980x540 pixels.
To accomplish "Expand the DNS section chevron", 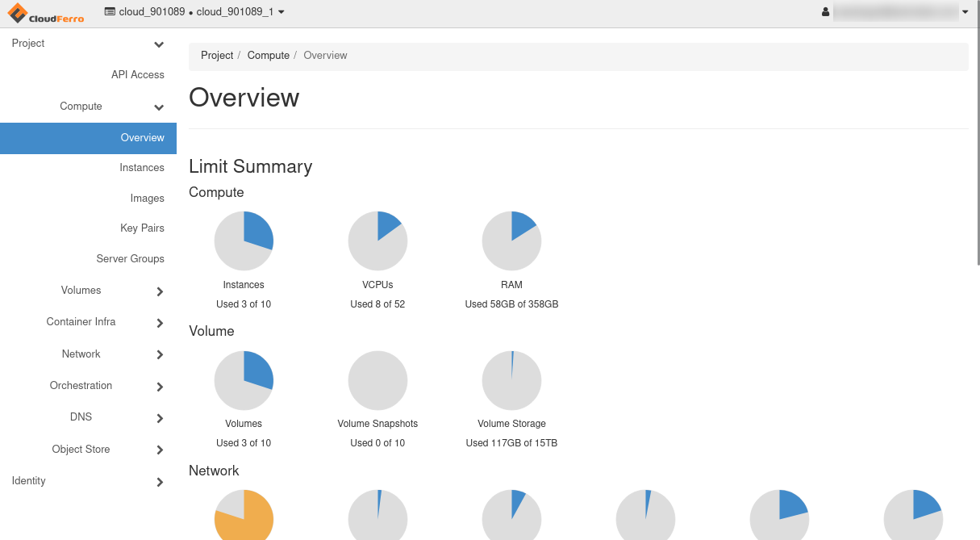I will point(160,418).
